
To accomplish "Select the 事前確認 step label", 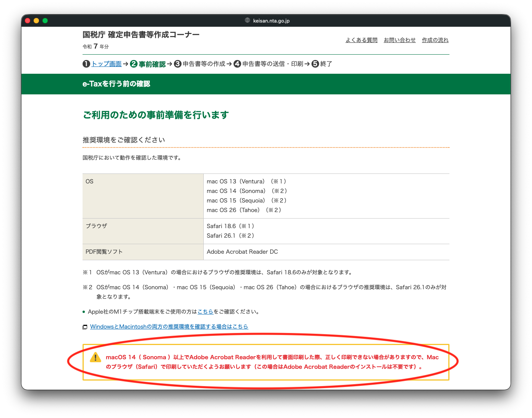I will (x=152, y=64).
